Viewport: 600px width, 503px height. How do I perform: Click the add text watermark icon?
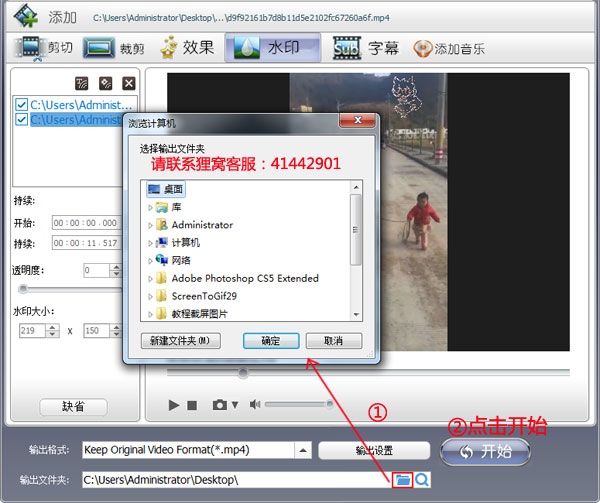[82, 83]
